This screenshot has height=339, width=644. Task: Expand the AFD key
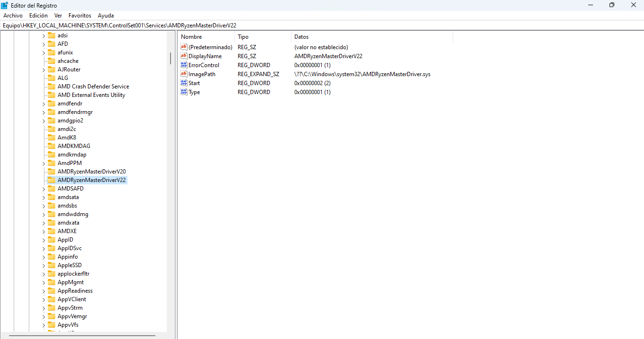point(43,44)
